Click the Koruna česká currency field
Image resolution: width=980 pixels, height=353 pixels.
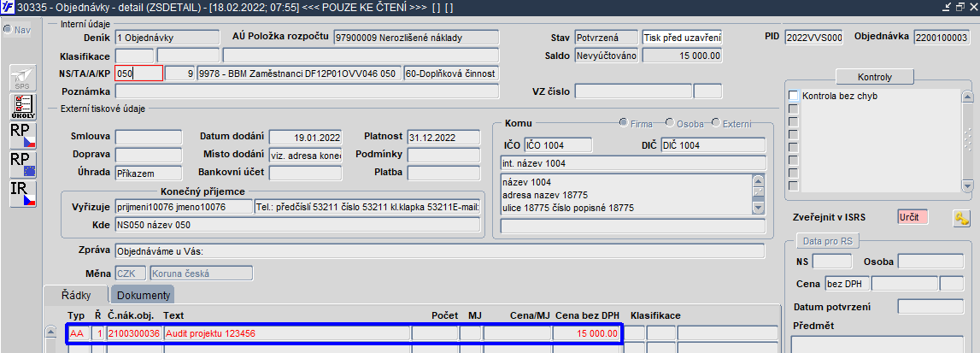tap(201, 274)
